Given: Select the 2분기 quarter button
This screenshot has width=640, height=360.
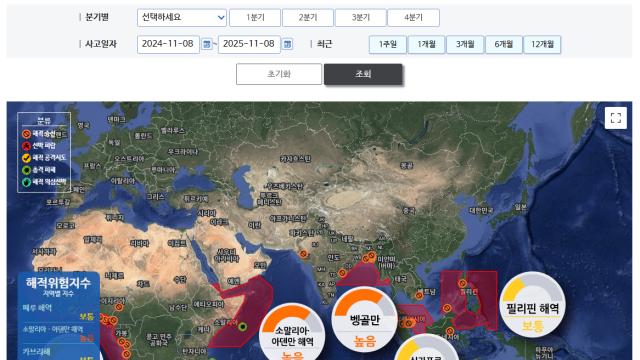Looking at the screenshot, I should (308, 18).
